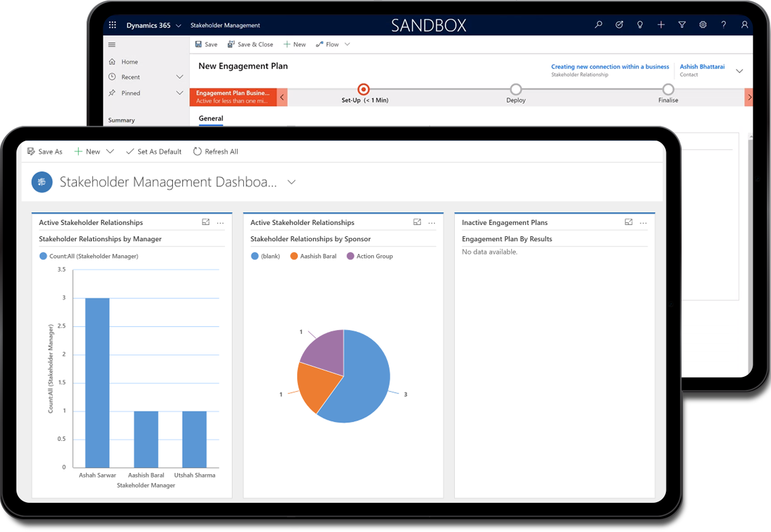Click the help question mark icon
This screenshot has width=771, height=532.
click(723, 25)
